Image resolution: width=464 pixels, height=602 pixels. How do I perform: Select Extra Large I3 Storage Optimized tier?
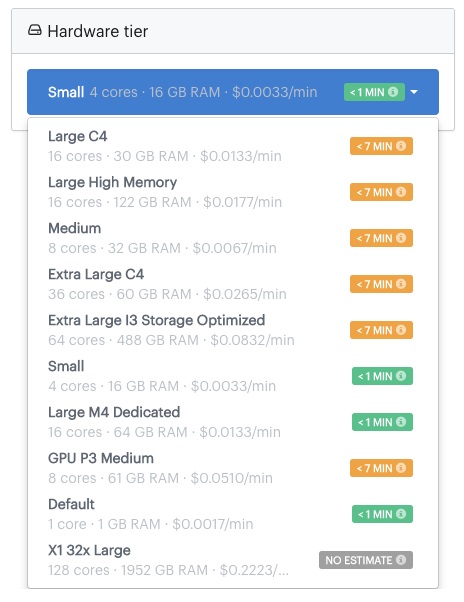(233, 330)
